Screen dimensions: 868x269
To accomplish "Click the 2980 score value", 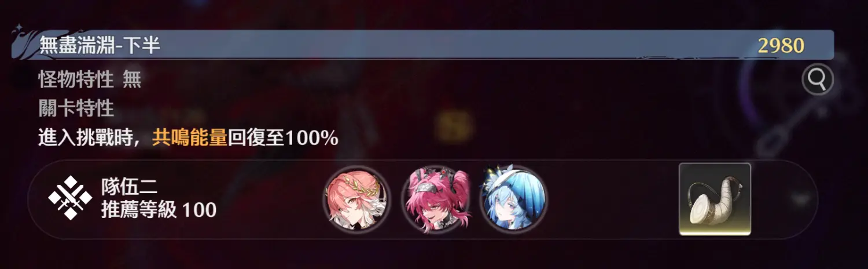I will point(781,45).
